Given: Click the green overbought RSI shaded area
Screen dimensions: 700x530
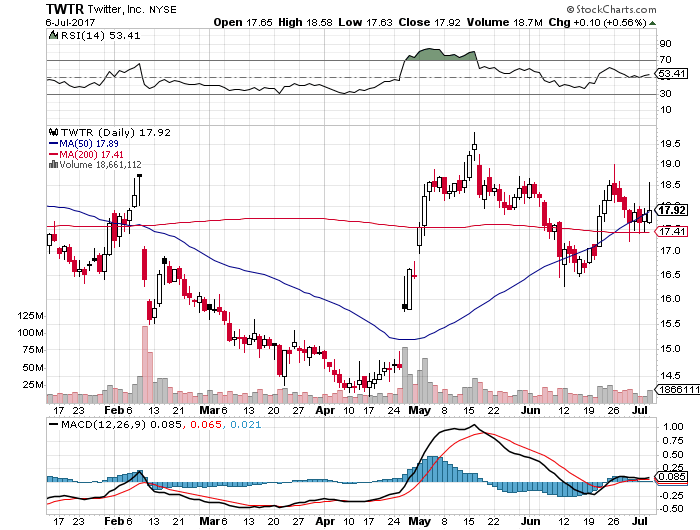Looking at the screenshot, I should 440,54.
